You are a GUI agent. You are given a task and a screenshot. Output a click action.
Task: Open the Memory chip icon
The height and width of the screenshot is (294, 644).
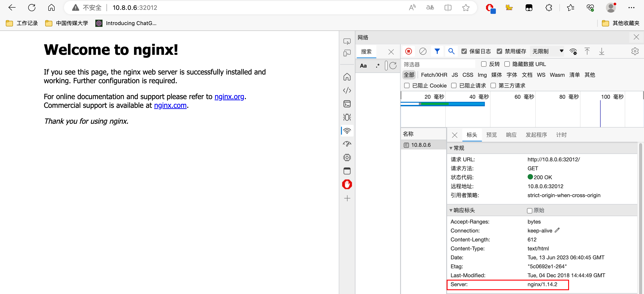click(347, 157)
